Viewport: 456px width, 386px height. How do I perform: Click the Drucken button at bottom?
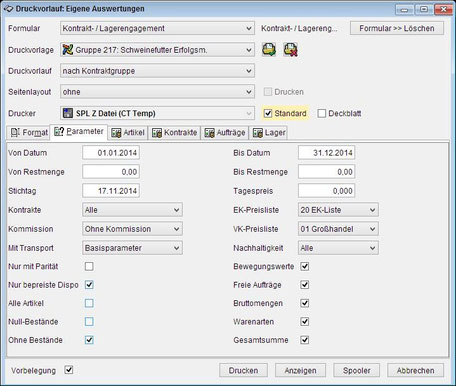[x=243, y=370]
